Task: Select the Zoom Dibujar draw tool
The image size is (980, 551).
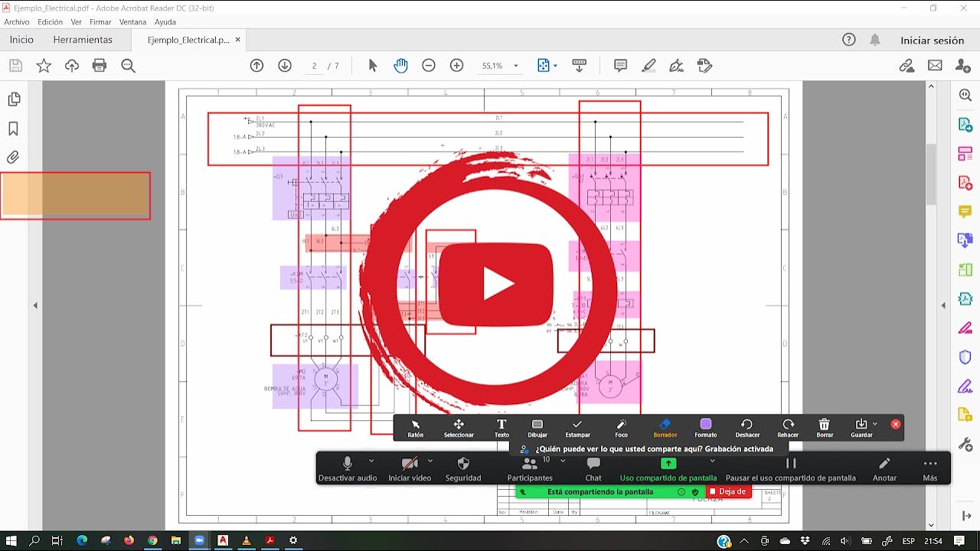Action: 537,428
